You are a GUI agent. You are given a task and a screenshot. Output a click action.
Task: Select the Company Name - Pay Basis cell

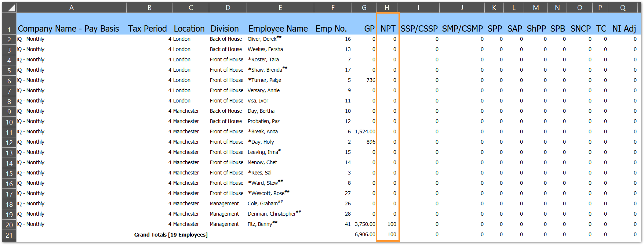tap(69, 29)
